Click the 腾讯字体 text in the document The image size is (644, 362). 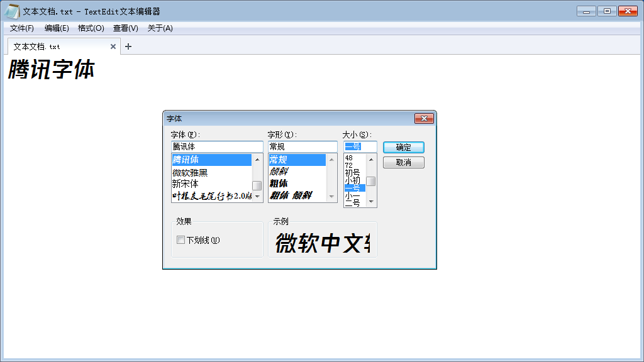(52, 69)
